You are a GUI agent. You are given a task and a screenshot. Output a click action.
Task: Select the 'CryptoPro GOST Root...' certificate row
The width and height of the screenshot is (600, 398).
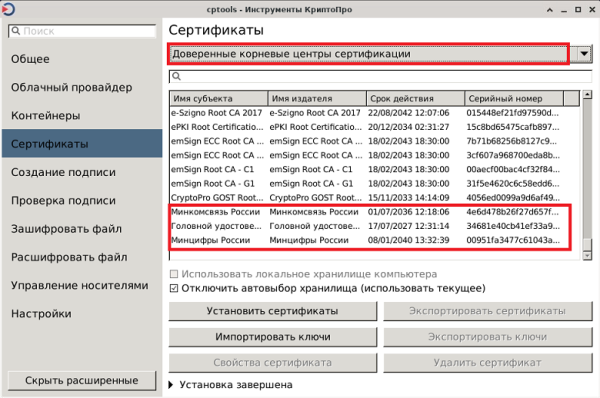pyautogui.click(x=375, y=198)
